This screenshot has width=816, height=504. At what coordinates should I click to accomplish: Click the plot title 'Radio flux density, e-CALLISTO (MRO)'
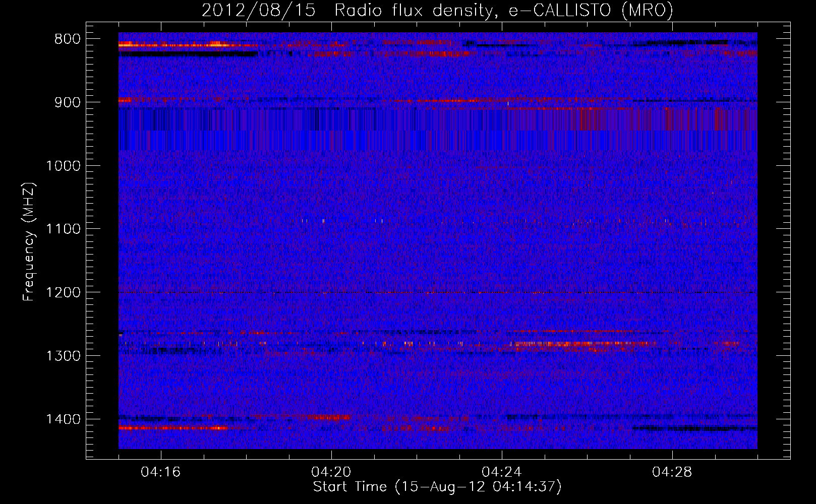(x=503, y=10)
